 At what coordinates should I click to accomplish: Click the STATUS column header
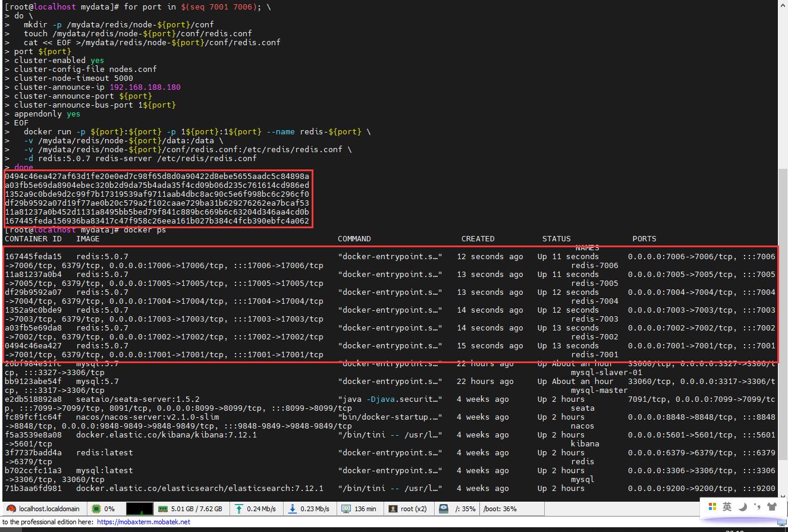coord(557,239)
